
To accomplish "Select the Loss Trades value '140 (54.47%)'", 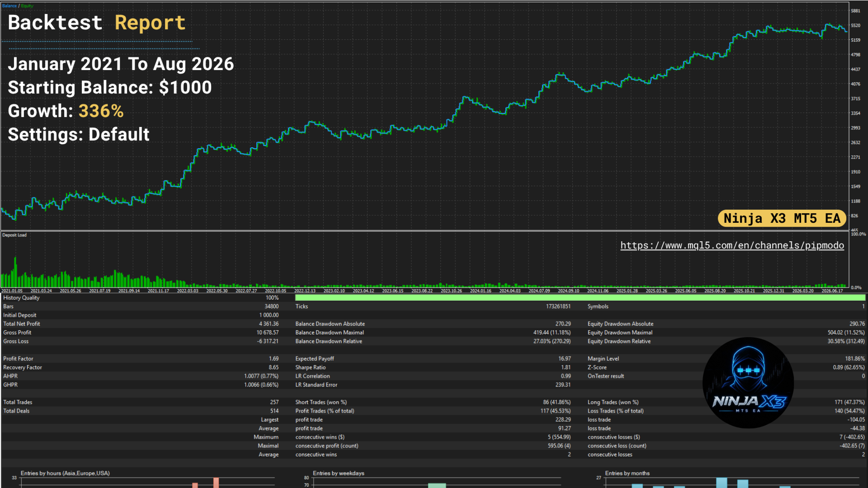I will click(849, 411).
